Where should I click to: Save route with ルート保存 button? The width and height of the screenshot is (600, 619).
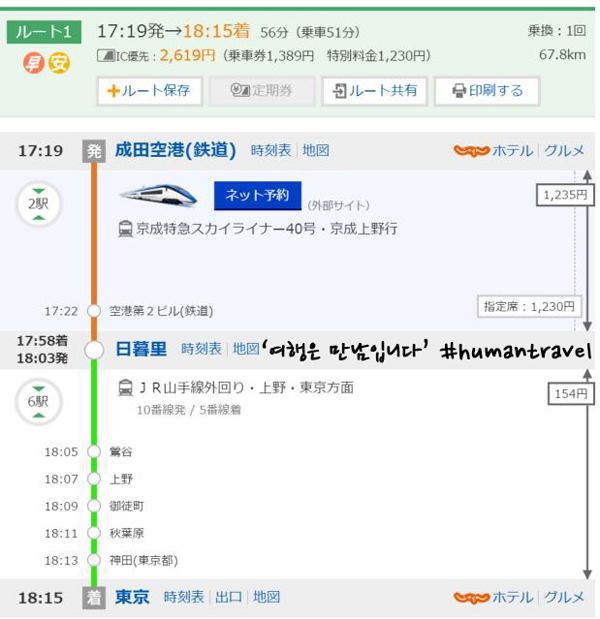[x=150, y=91]
